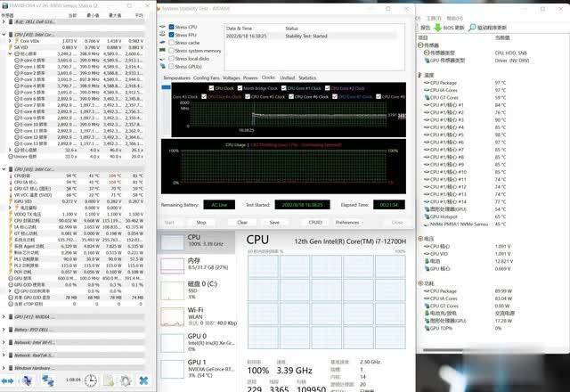This screenshot has width=570, height=392.
Task: Open the Statistics tab
Action: [x=307, y=78]
